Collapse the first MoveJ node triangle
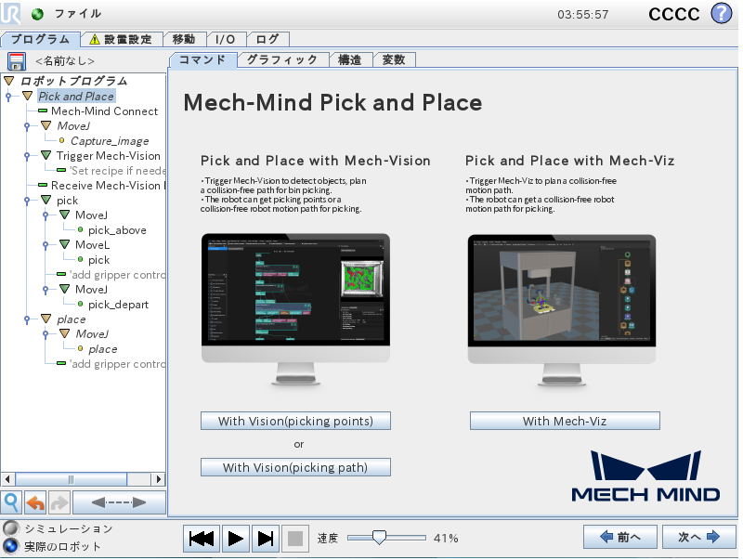Screen dimensions: 743x560 (46, 125)
